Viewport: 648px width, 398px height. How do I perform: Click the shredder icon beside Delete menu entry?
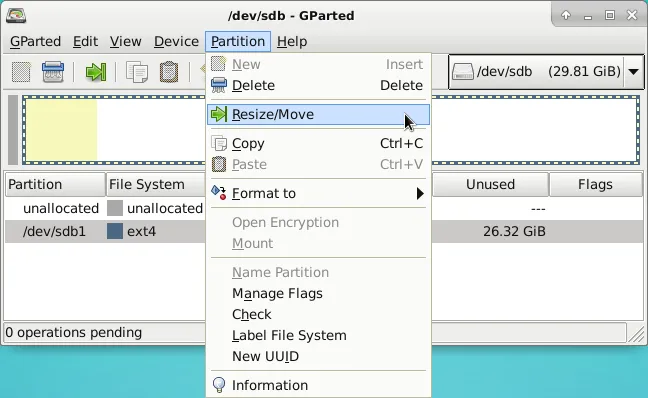219,85
